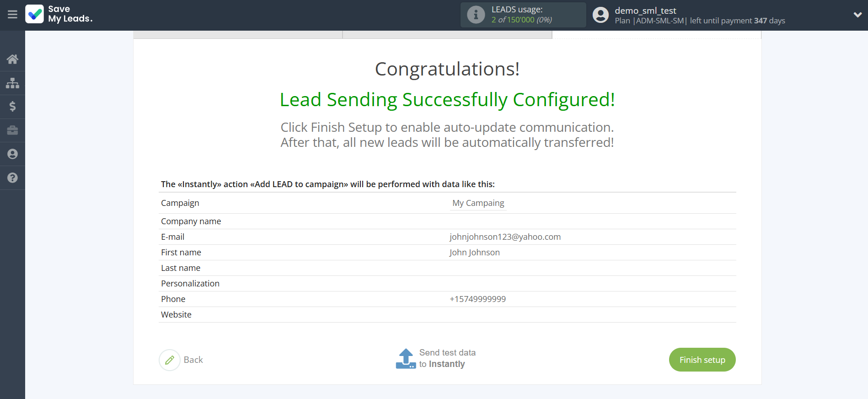The image size is (868, 399).
Task: Click the demo_sml_test account name
Action: [645, 11]
